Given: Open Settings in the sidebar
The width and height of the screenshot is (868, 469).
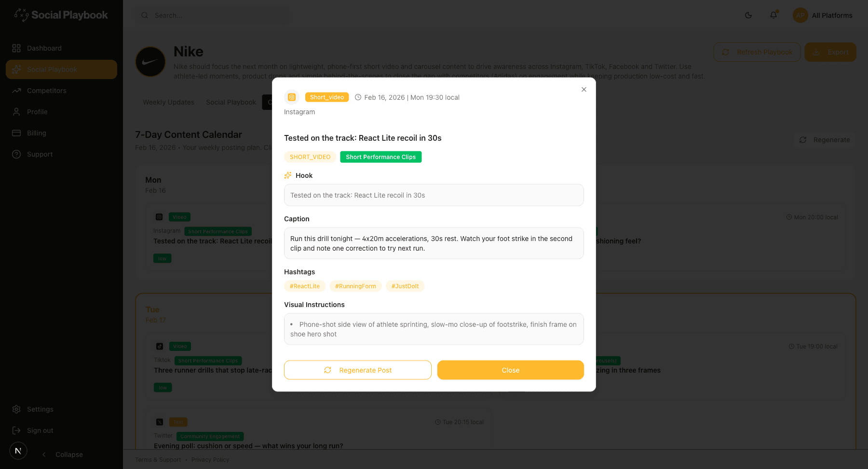Looking at the screenshot, I should (x=61, y=409).
